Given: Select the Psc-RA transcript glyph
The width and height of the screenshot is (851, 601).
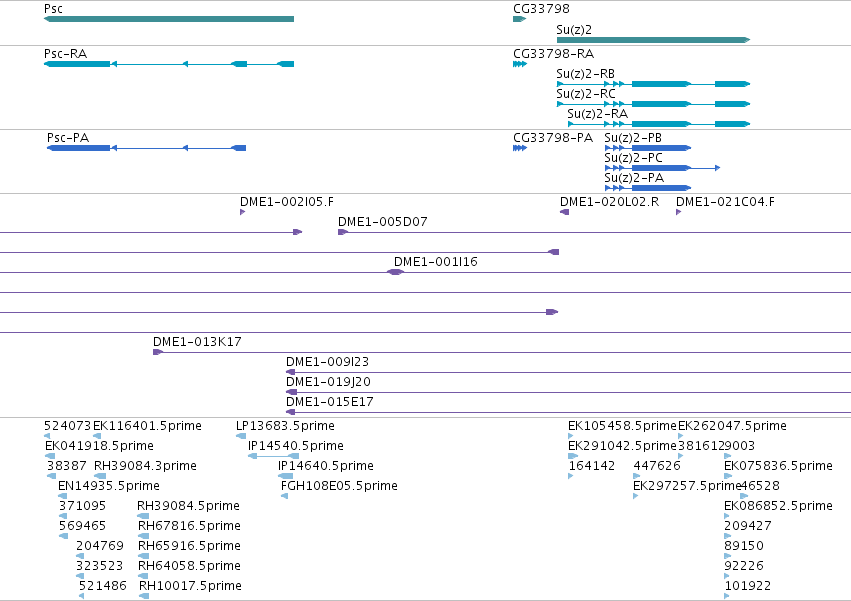Looking at the screenshot, I should 169,64.
